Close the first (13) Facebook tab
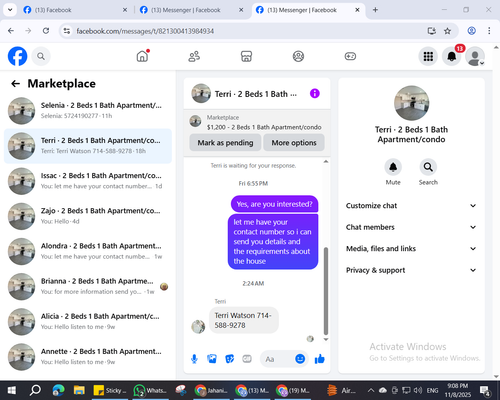This screenshot has width=500, height=400. (x=125, y=10)
